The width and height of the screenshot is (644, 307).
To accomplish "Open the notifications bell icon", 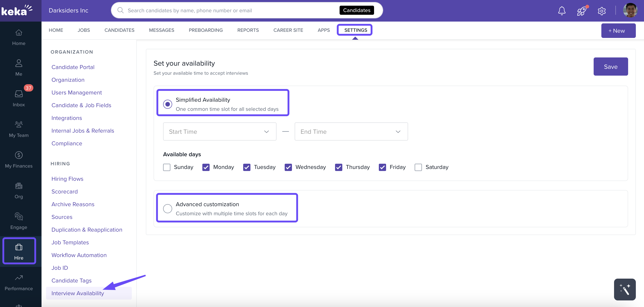I will pyautogui.click(x=561, y=10).
